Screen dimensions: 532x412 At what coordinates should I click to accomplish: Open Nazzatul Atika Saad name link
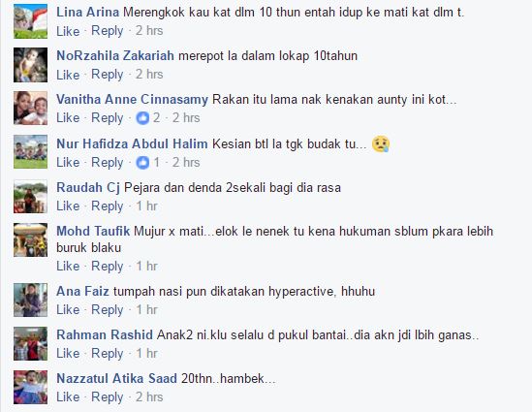(x=116, y=378)
